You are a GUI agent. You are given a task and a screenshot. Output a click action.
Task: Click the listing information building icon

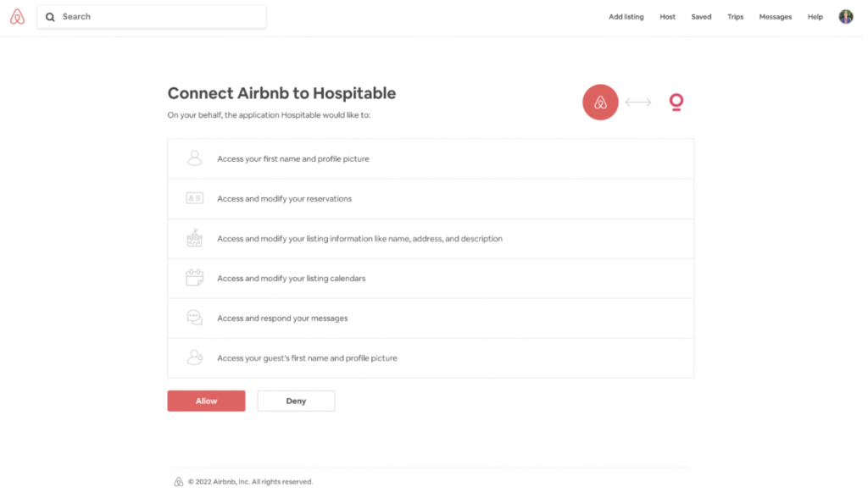194,238
